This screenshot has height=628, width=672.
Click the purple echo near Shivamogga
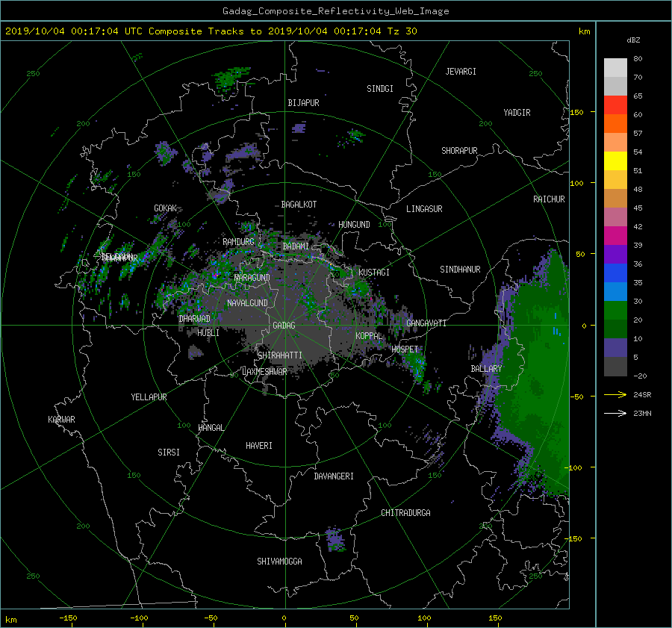(335, 540)
